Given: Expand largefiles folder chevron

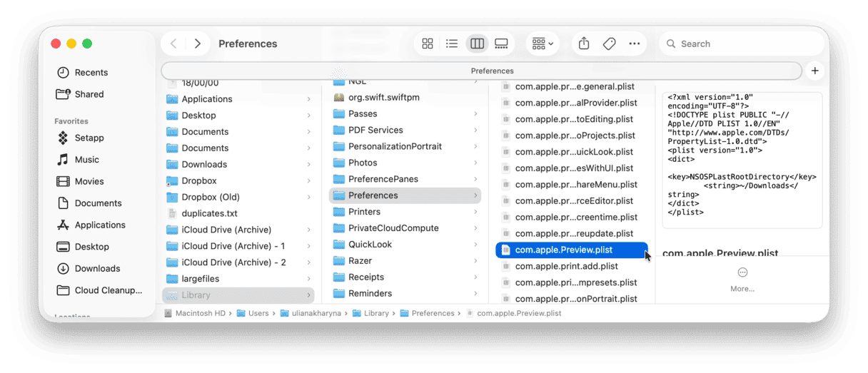Looking at the screenshot, I should pos(308,279).
